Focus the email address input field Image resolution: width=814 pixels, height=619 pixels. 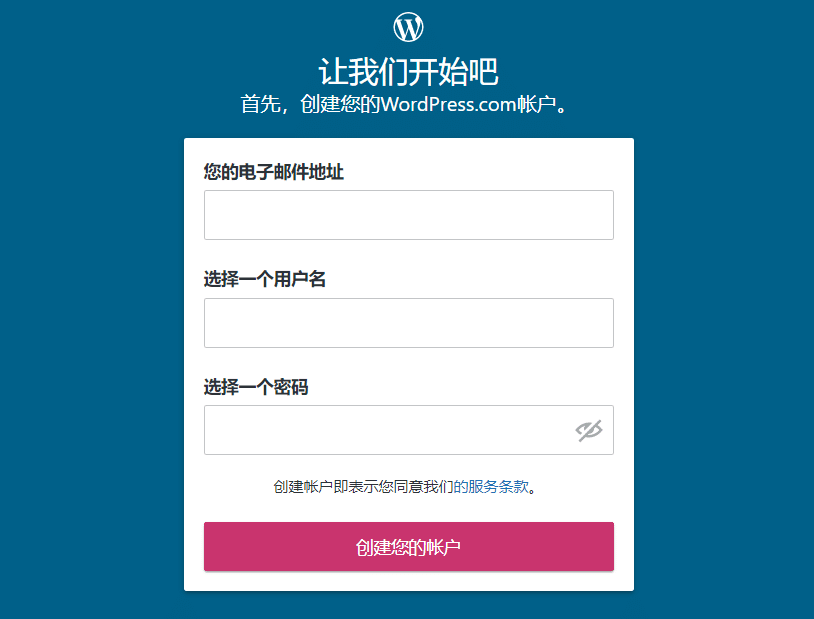pos(409,215)
